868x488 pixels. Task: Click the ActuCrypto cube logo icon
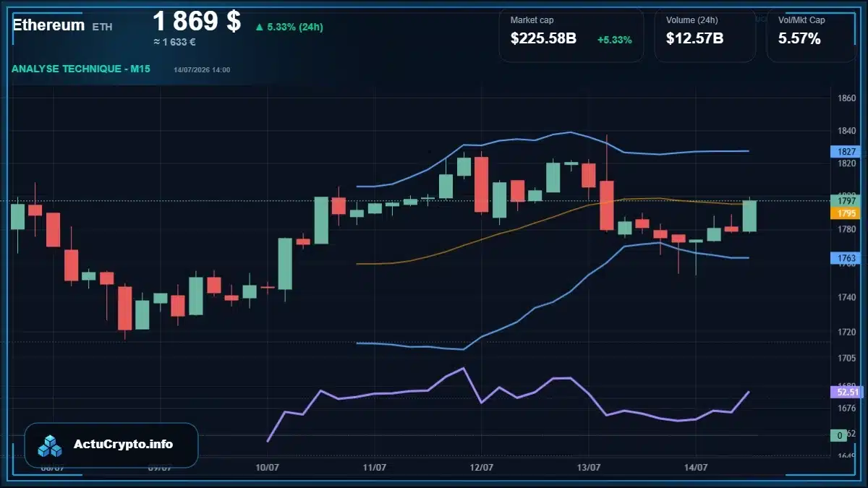pos(51,445)
